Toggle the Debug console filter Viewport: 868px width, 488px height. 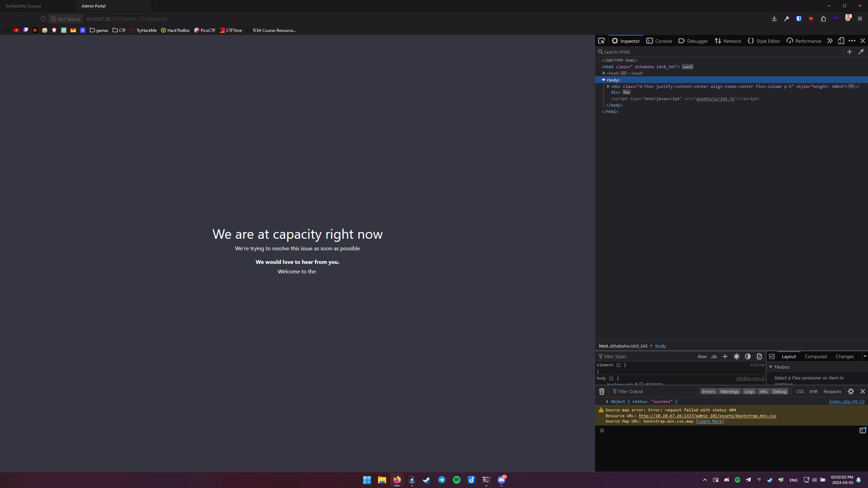click(x=779, y=392)
